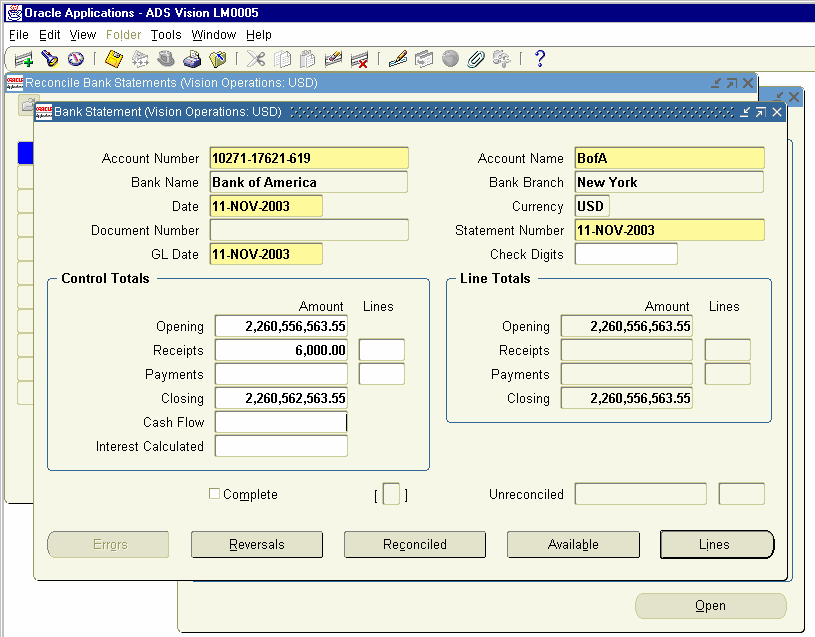Click the Line Totals Closing amount field
This screenshot has height=637, width=815.
click(x=627, y=398)
